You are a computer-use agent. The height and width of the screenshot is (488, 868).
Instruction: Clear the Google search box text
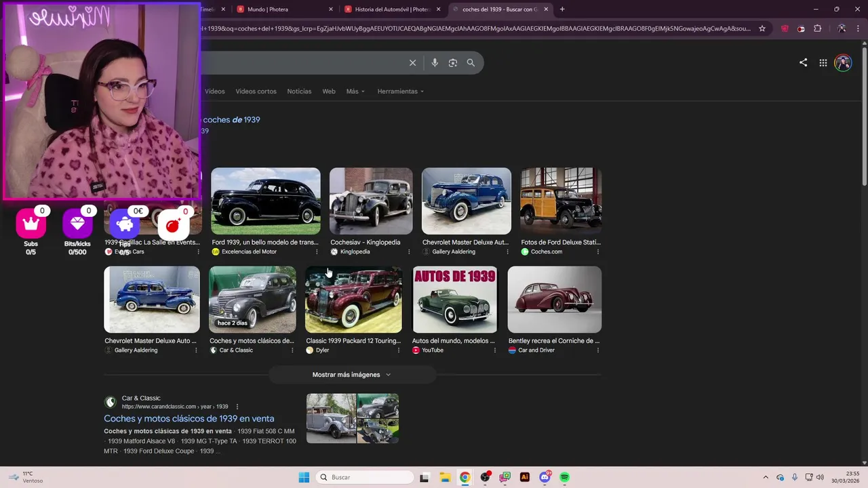point(412,62)
